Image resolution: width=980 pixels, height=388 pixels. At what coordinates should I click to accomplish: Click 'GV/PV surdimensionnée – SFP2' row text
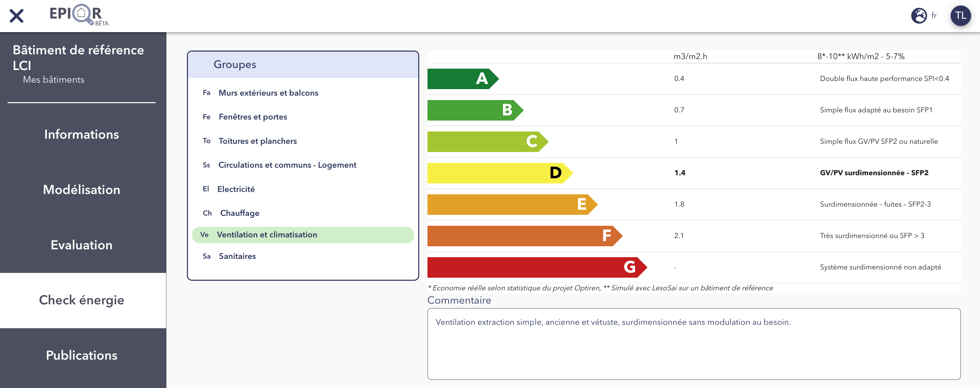874,173
